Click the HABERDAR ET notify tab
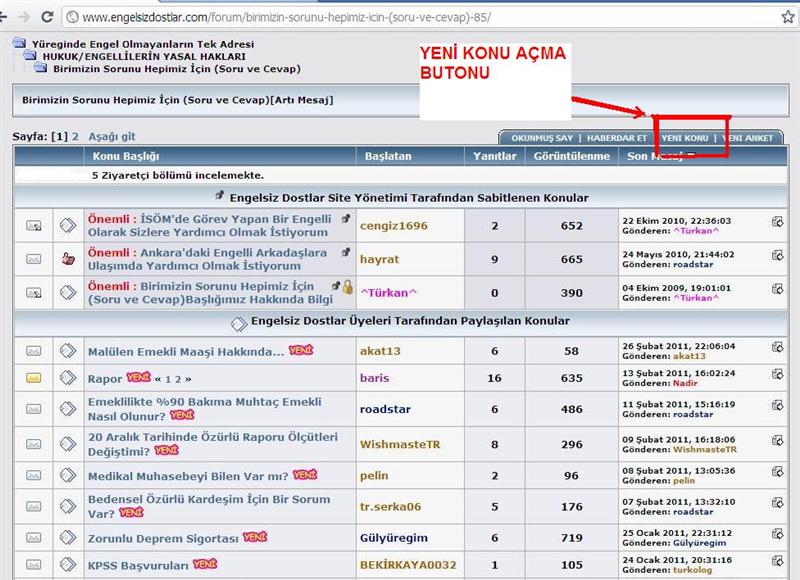800x580 pixels. click(616, 137)
